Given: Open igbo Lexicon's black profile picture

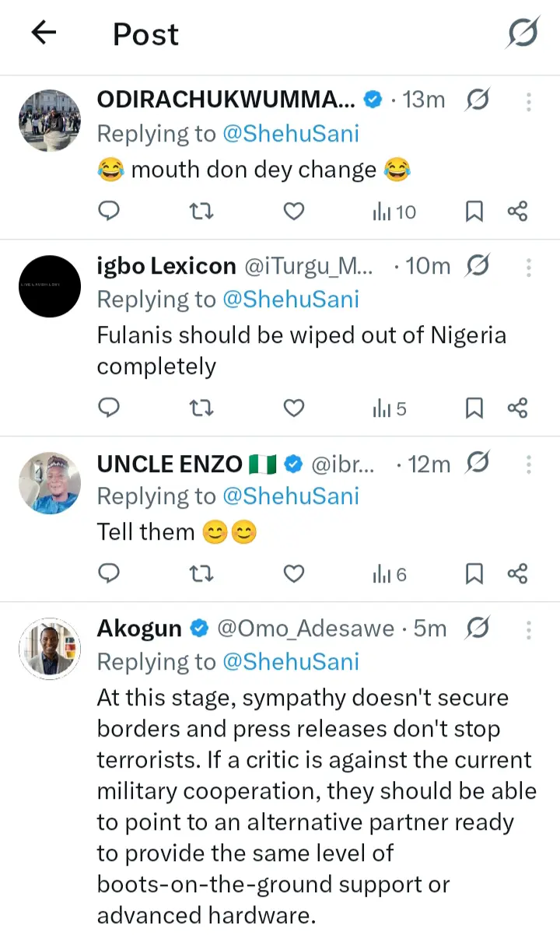Looking at the screenshot, I should point(50,286).
